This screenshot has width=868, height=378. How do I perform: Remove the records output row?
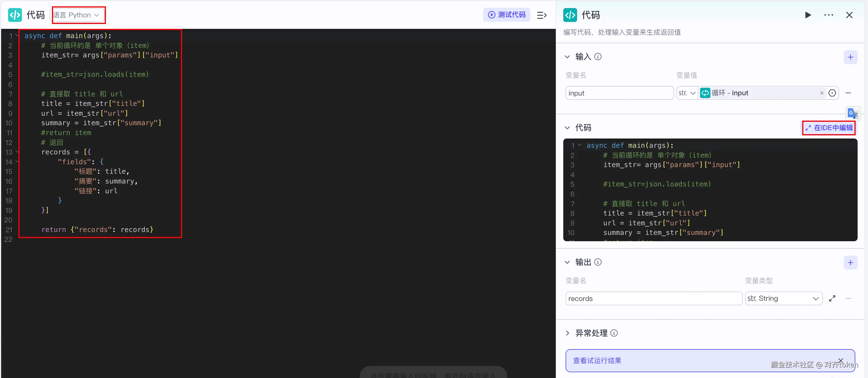(x=848, y=298)
